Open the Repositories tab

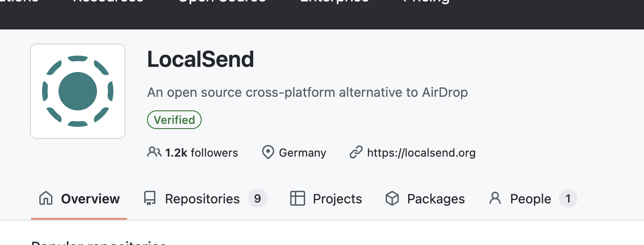click(x=202, y=199)
